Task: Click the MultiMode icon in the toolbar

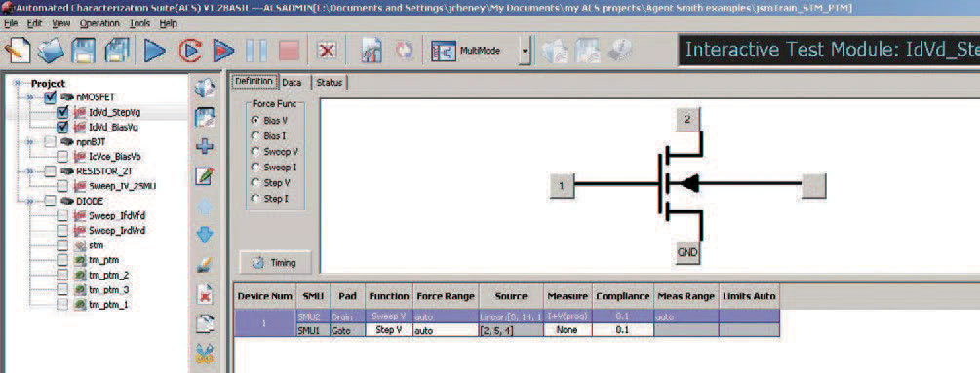Action: coord(444,51)
